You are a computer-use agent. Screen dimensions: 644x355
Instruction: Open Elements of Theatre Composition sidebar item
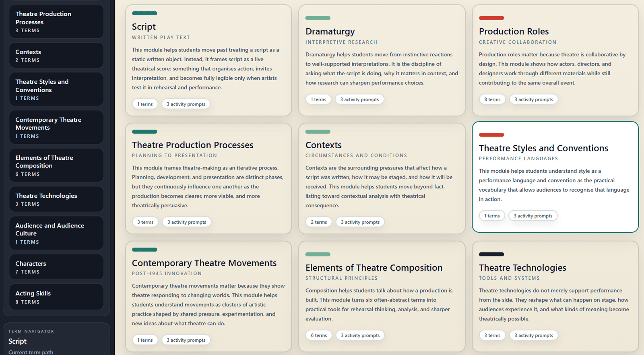pos(56,165)
